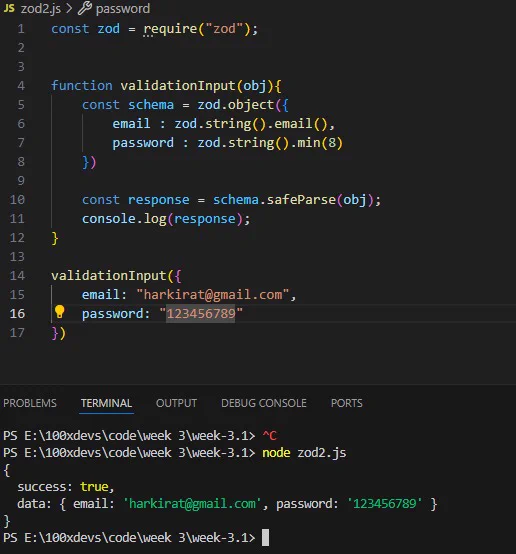This screenshot has height=554, width=516.
Task: Click the "harkirat@gmail.com" string on line 15
Action: 213,294
